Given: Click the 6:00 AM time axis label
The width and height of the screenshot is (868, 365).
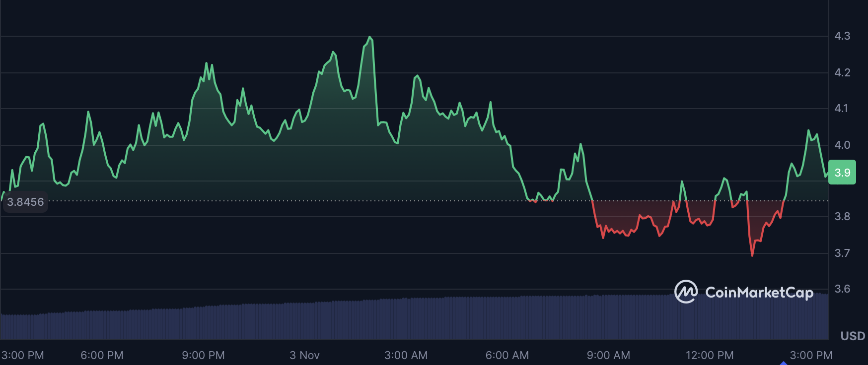Looking at the screenshot, I should [507, 355].
